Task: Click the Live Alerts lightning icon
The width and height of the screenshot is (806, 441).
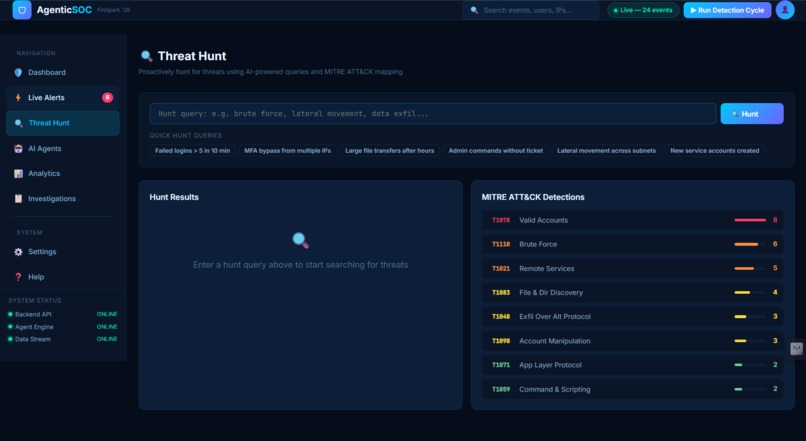Action: pyautogui.click(x=19, y=98)
